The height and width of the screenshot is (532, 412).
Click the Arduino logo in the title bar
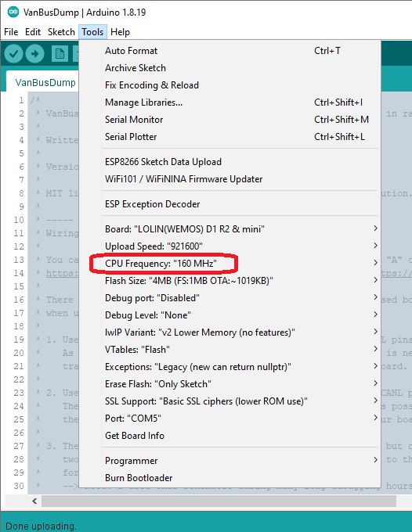13,13
